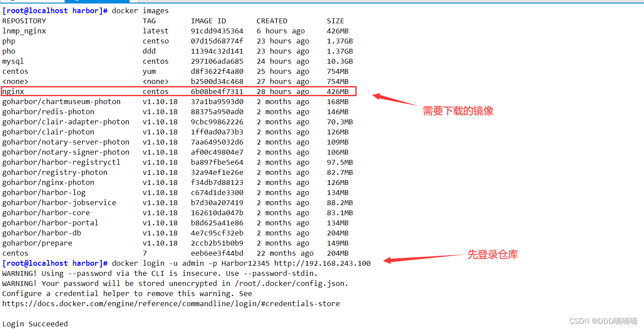Click '24 hours ago' created value

click(x=283, y=61)
